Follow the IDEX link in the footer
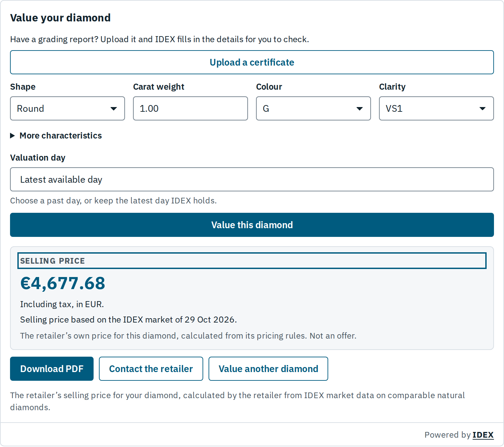The image size is (504, 447). [483, 435]
